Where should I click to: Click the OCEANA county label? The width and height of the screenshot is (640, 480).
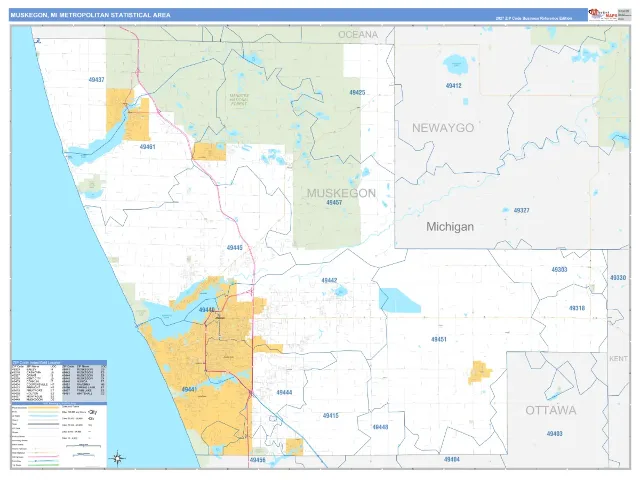click(358, 35)
